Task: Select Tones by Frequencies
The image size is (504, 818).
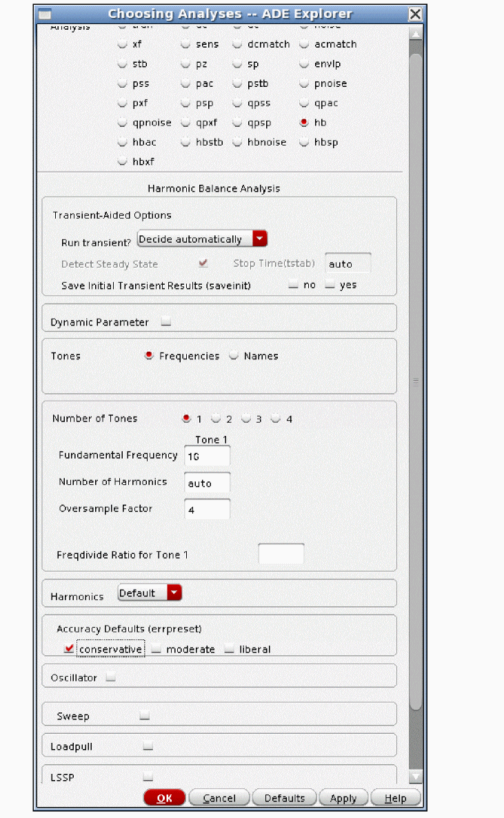Action: 149,355
